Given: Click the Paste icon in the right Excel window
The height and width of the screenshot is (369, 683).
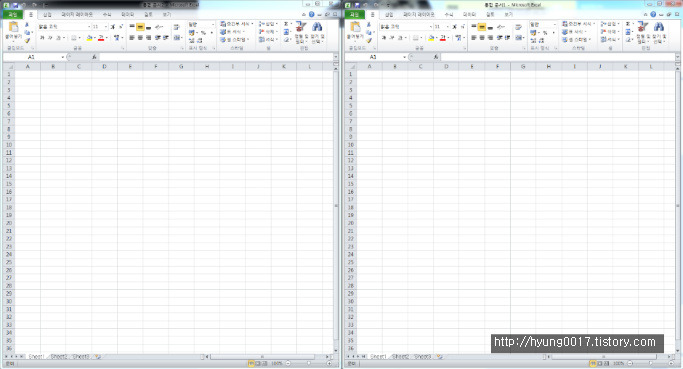Looking at the screenshot, I should pyautogui.click(x=355, y=27).
